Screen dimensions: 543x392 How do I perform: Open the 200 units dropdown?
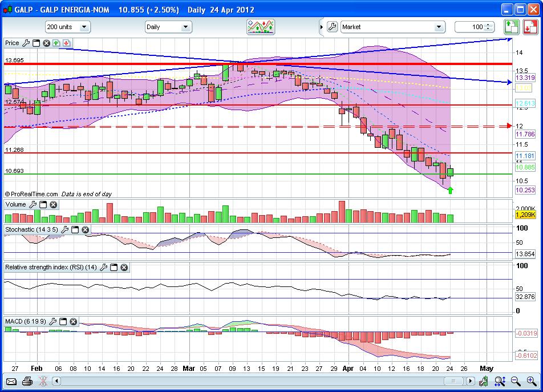[68, 27]
